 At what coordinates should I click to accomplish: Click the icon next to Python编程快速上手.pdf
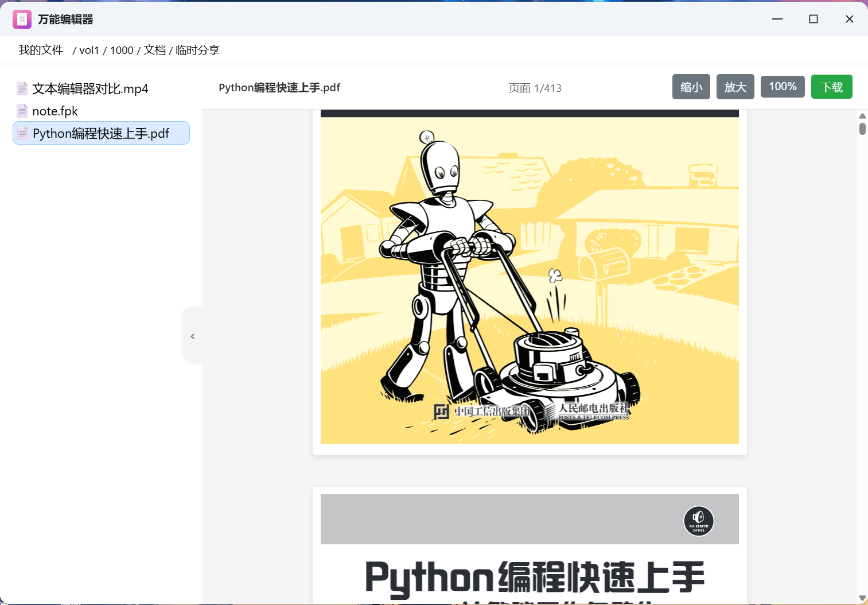22,133
